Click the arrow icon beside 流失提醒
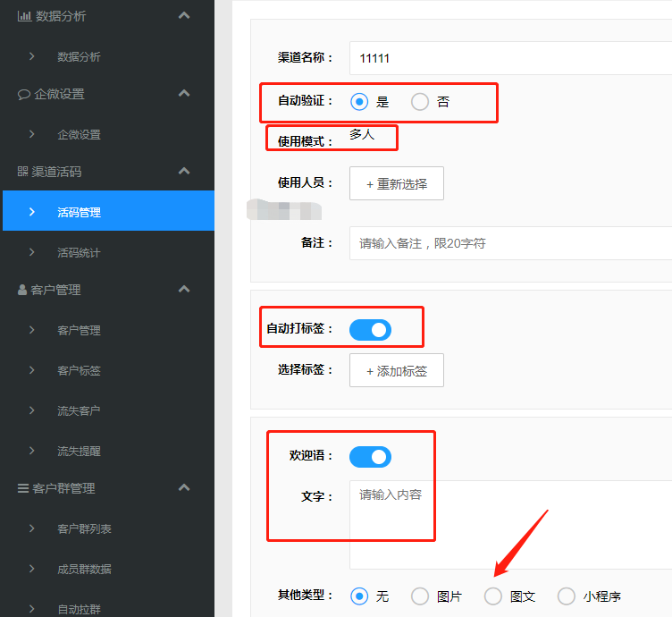This screenshot has width=672, height=617. [x=32, y=451]
